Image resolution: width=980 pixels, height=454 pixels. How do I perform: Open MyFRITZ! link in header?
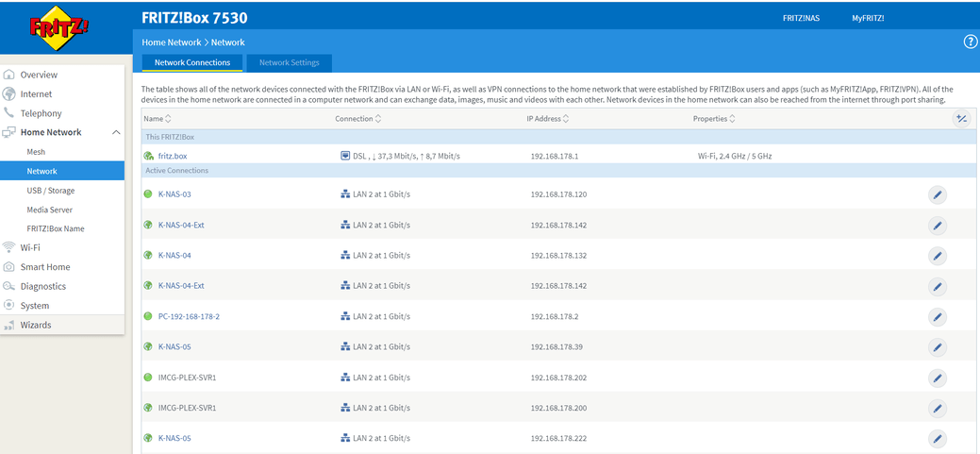tap(868, 18)
